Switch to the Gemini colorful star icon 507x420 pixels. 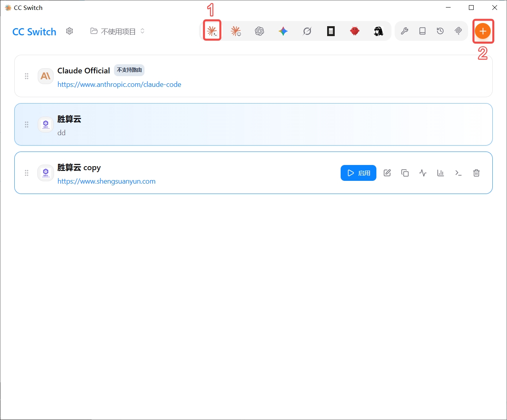tap(283, 31)
